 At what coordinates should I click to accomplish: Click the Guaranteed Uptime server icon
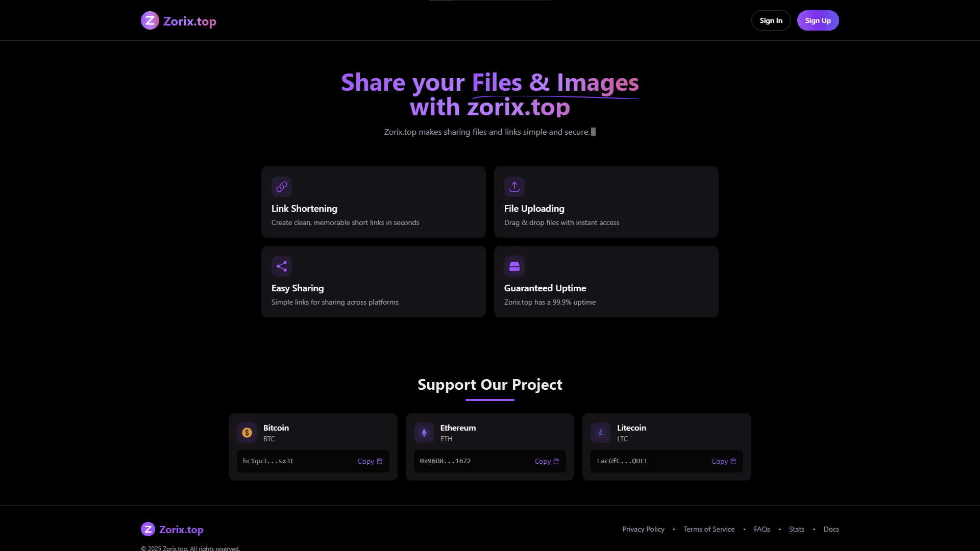514,266
